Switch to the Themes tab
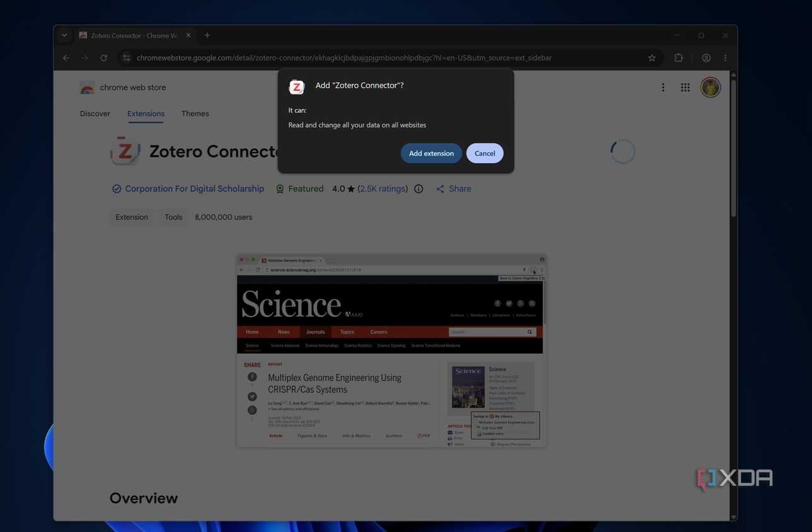This screenshot has height=532, width=812. tap(195, 113)
